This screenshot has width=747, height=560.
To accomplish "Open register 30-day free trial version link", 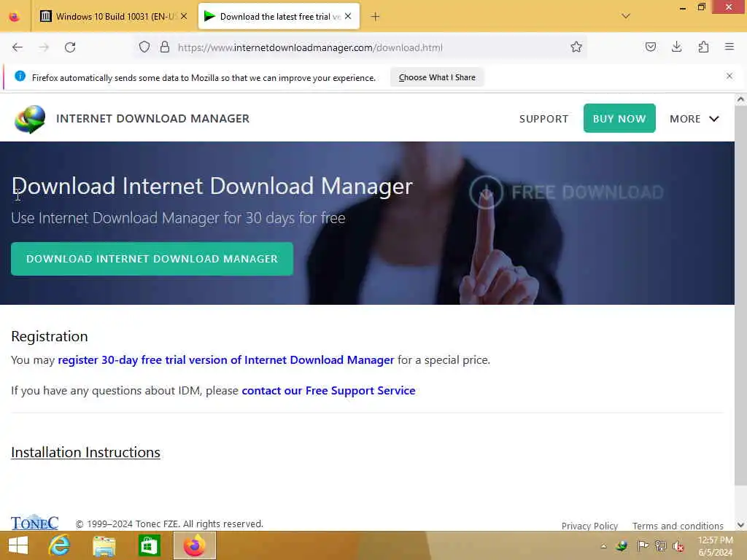I will tap(226, 360).
